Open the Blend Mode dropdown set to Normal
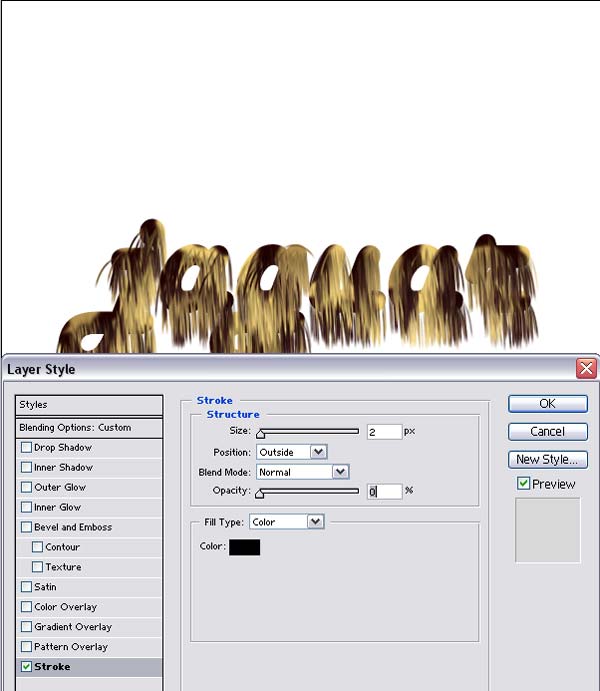This screenshot has width=600, height=691. click(303, 472)
